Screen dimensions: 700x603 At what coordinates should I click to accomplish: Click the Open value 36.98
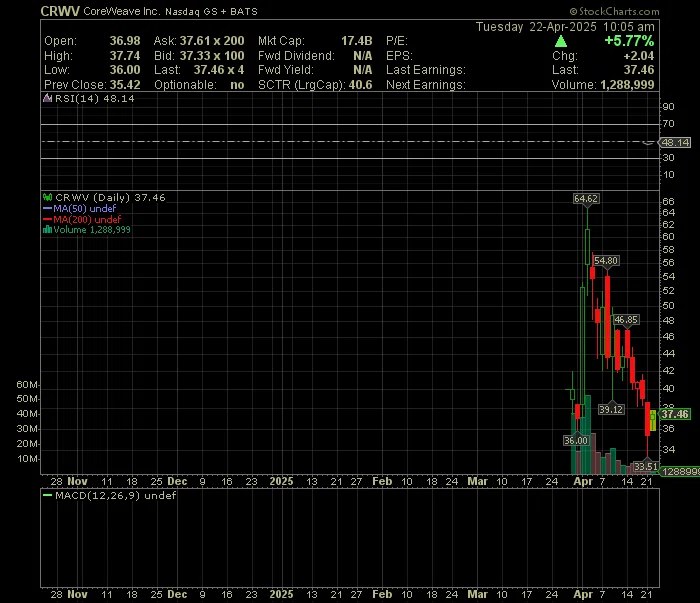tap(125, 41)
